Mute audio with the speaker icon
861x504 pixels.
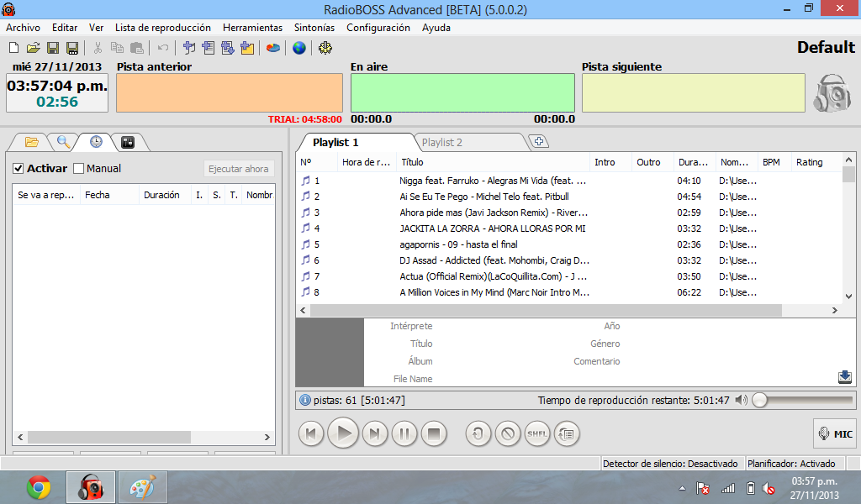pos(742,400)
